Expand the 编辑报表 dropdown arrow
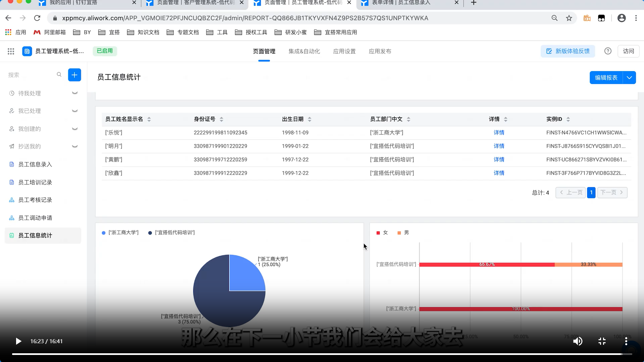This screenshot has width=644, height=362. 629,77
